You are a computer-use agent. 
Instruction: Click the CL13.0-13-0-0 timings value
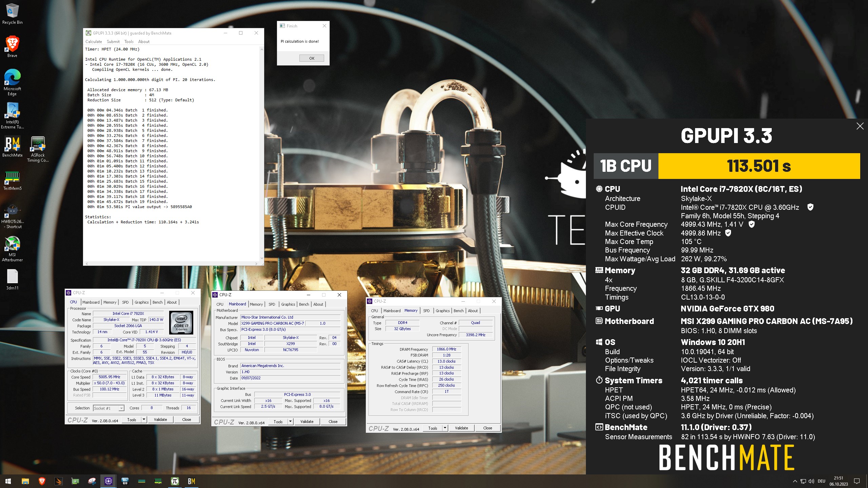(703, 297)
